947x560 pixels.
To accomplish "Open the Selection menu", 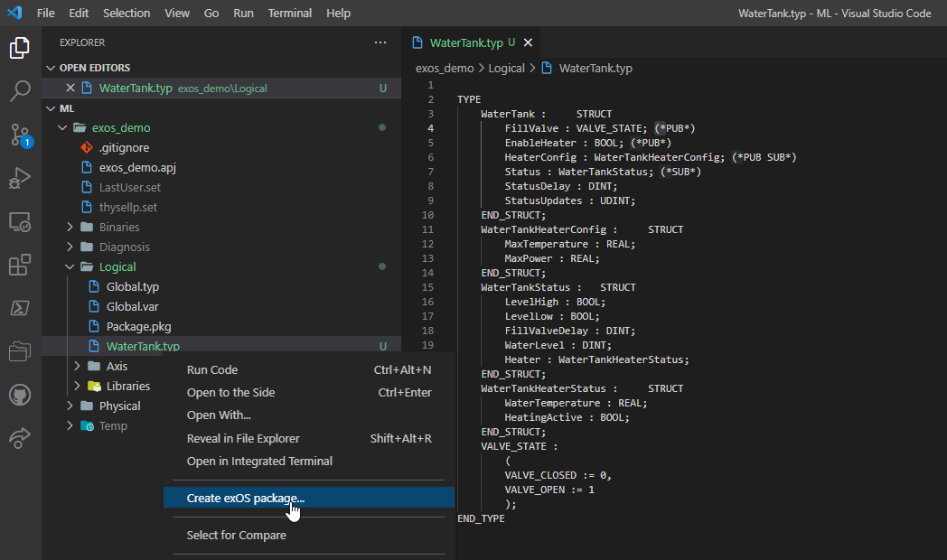I will (x=127, y=13).
